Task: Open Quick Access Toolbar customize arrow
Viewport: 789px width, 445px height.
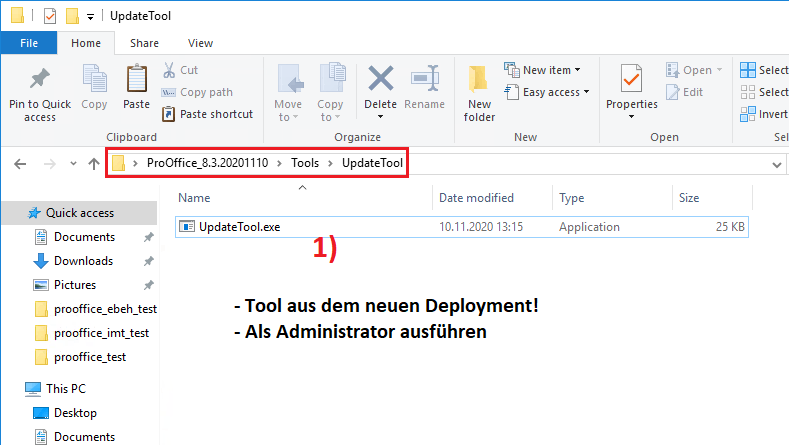Action: [90, 17]
